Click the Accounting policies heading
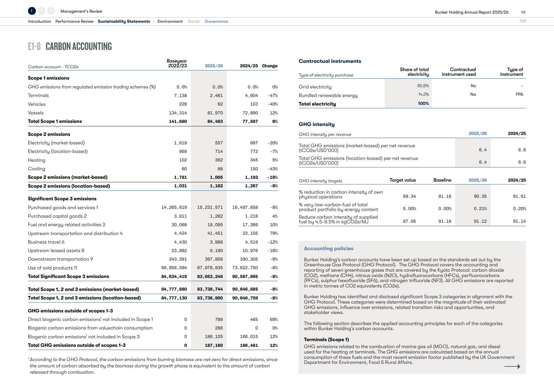The image size is (554, 392). (x=328, y=249)
